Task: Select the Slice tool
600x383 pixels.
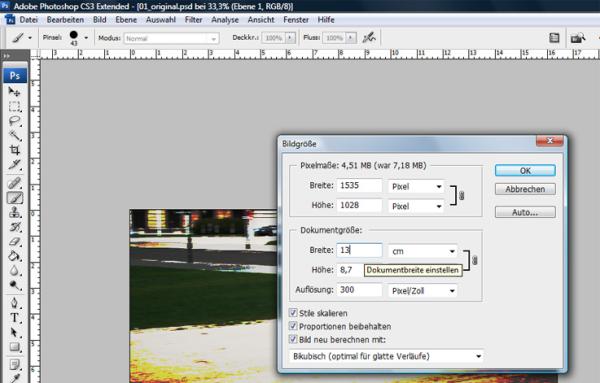Action: (x=15, y=165)
